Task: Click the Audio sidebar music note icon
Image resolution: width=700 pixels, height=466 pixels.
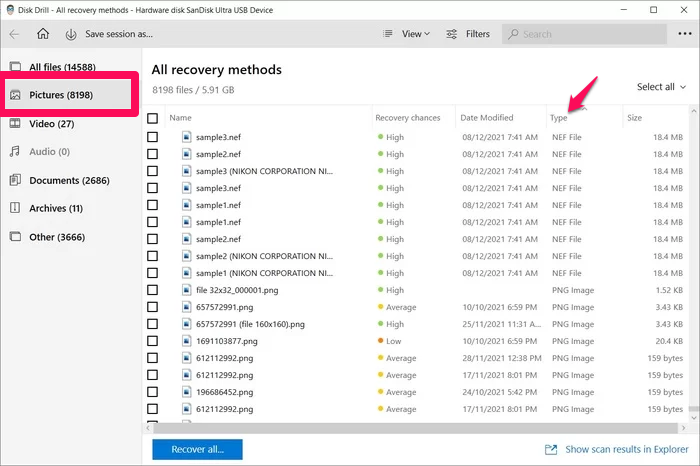Action: tap(15, 151)
